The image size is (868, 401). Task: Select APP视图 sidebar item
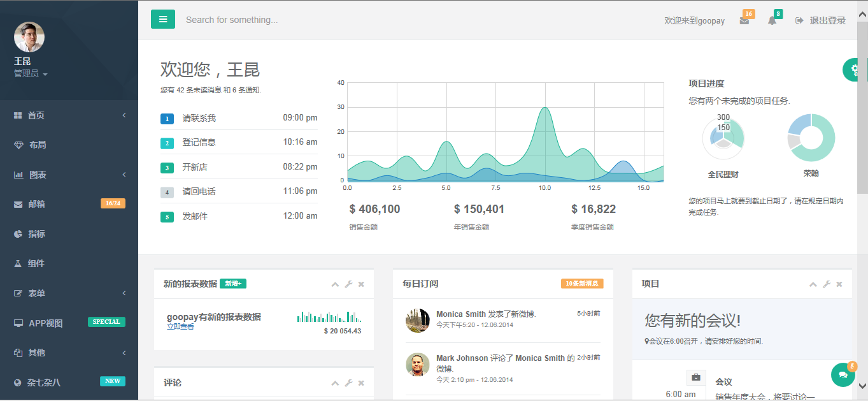46,323
